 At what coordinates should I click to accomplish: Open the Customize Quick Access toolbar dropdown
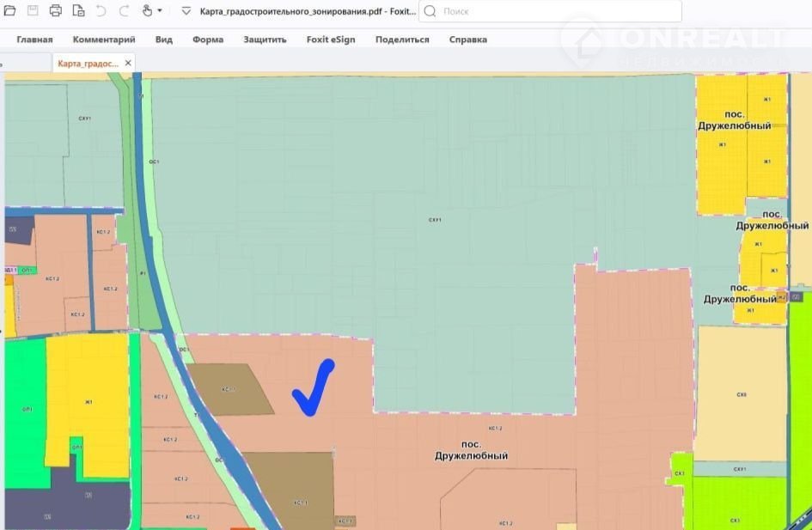(186, 12)
